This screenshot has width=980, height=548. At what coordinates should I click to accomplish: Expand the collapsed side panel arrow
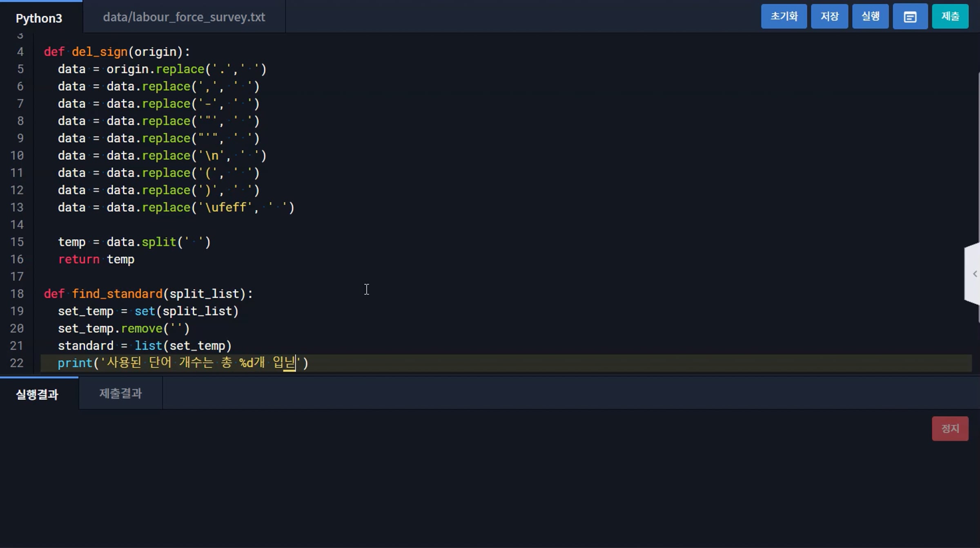974,274
